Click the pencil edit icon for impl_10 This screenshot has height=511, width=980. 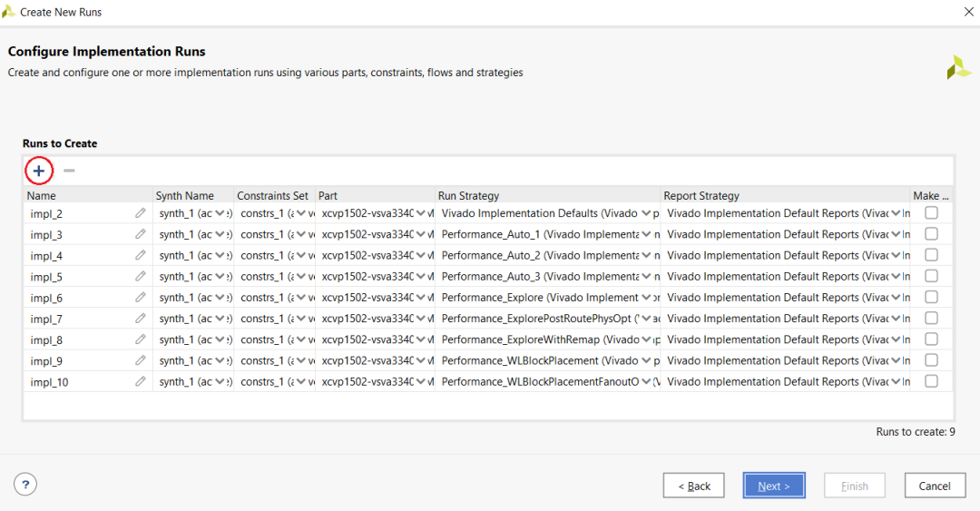pos(140,382)
